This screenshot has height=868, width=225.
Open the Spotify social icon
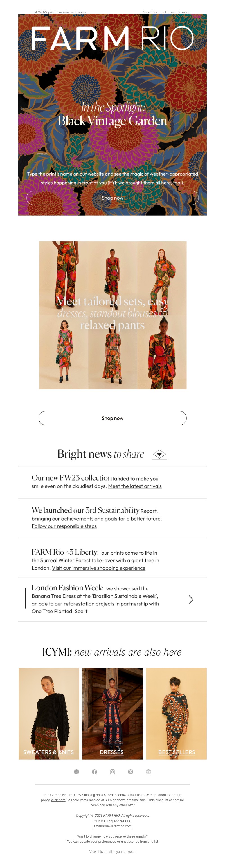(x=76, y=772)
